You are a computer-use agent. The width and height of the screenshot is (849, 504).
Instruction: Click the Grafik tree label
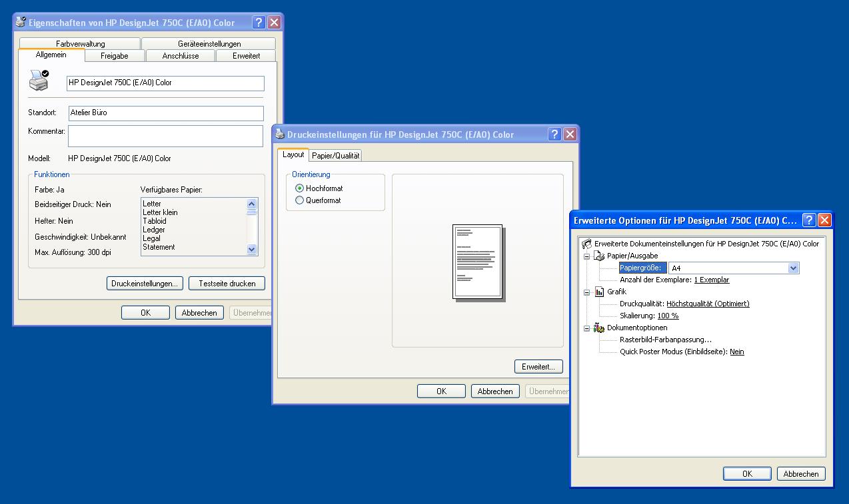[616, 292]
